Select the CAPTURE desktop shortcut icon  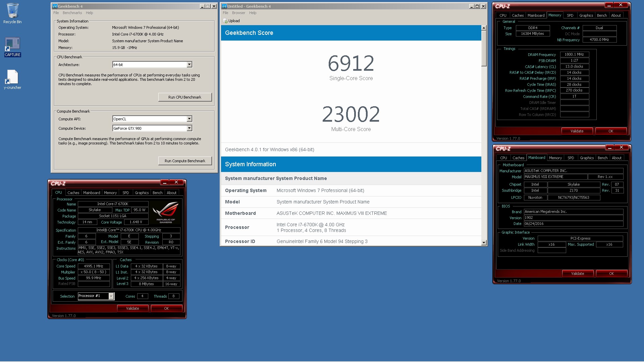(x=12, y=47)
